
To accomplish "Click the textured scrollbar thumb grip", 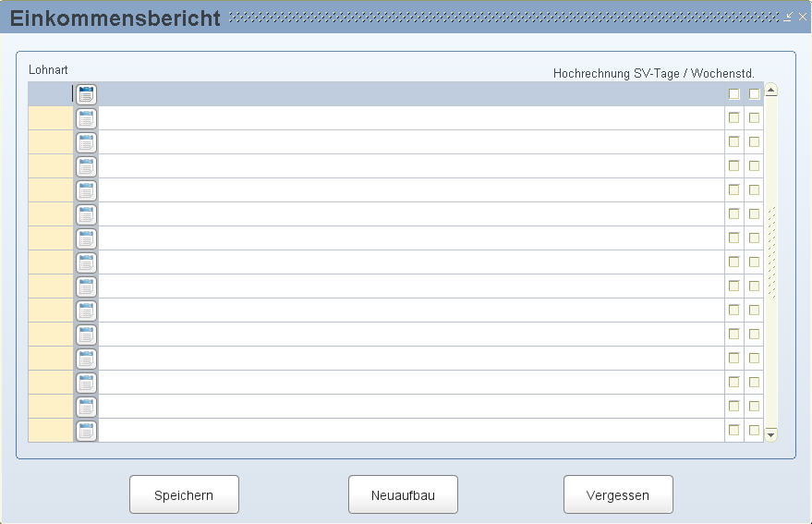I will (771, 252).
